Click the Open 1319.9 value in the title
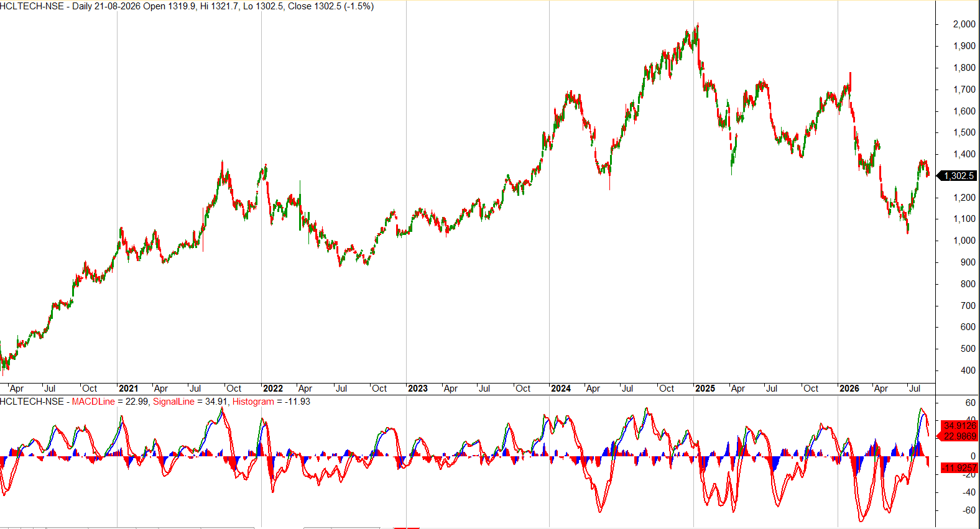Screen dimensions: 980x529 point(169,6)
